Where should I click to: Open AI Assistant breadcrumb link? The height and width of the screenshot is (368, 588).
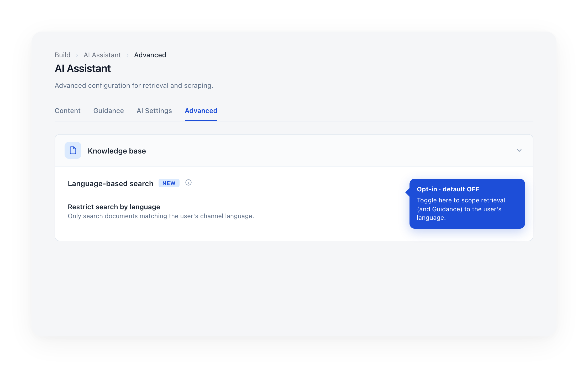(102, 55)
